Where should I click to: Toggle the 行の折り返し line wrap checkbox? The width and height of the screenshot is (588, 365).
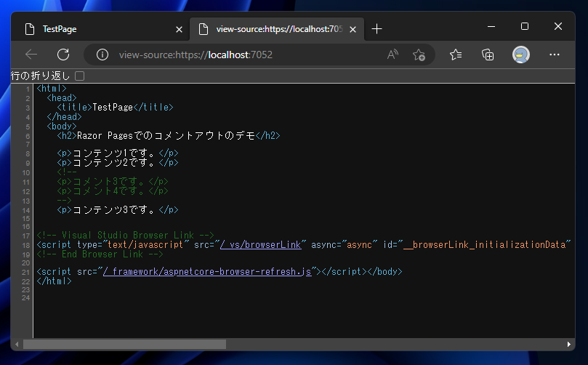coord(80,76)
